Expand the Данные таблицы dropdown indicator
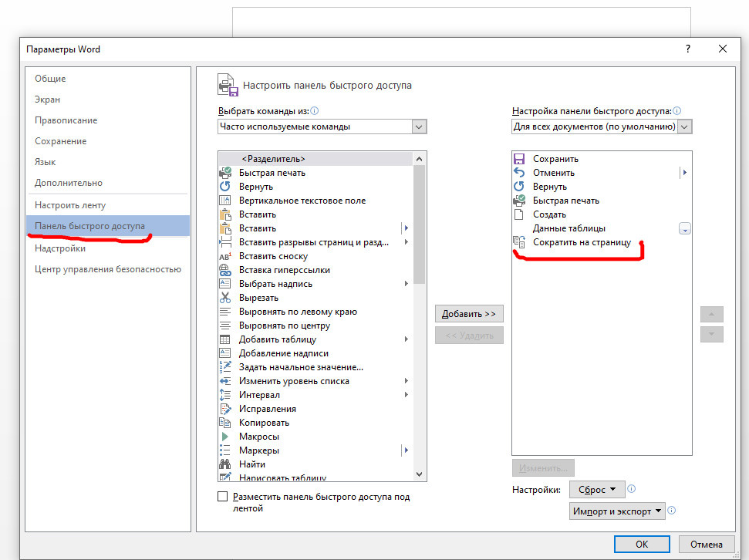 point(685,228)
